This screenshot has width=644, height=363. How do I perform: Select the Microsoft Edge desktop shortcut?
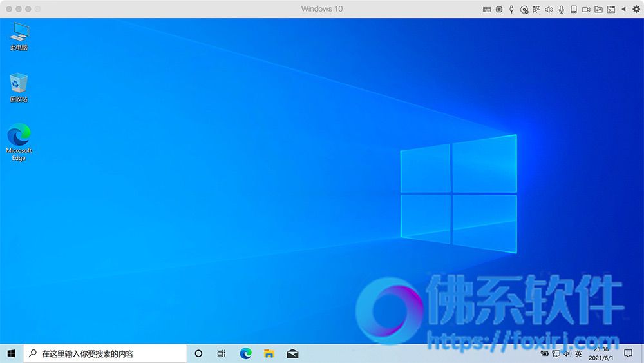coord(19,142)
